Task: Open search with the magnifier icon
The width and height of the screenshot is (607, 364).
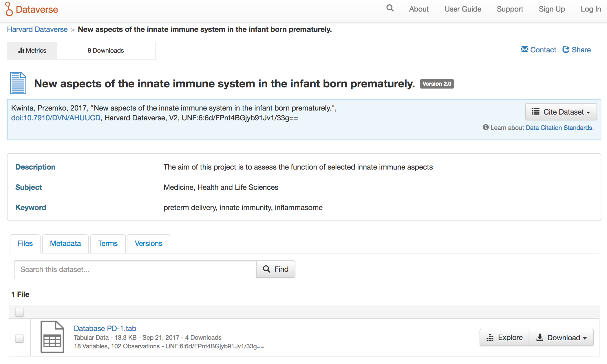Action: tap(390, 8)
